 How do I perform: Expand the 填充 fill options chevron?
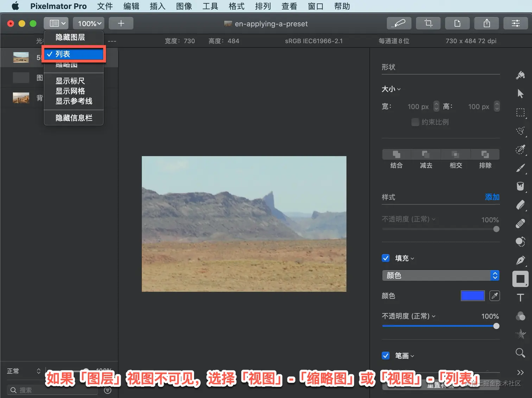tap(412, 259)
